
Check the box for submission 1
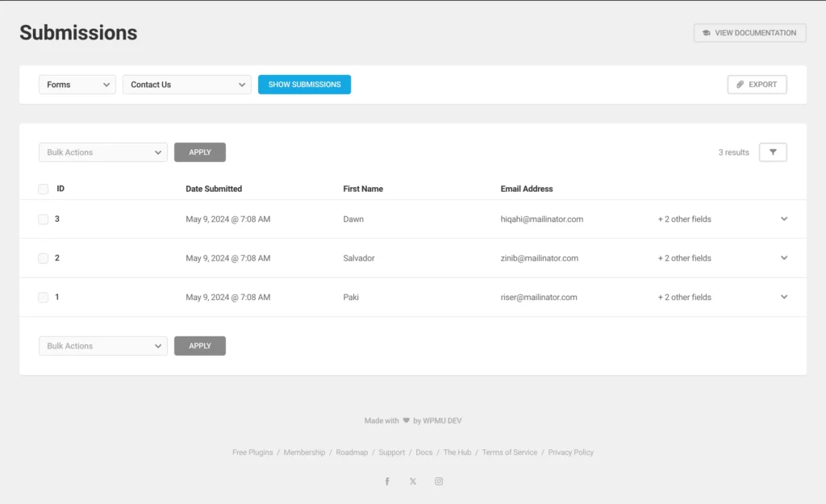coord(44,297)
